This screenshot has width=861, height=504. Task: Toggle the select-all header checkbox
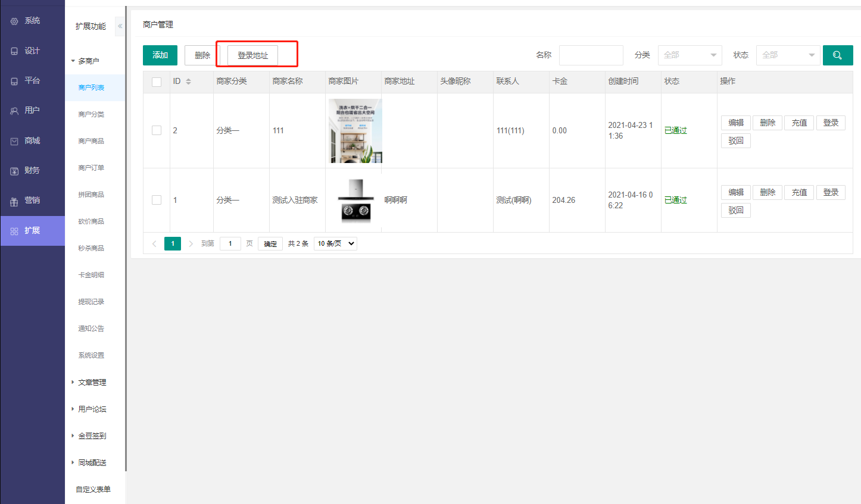(157, 82)
